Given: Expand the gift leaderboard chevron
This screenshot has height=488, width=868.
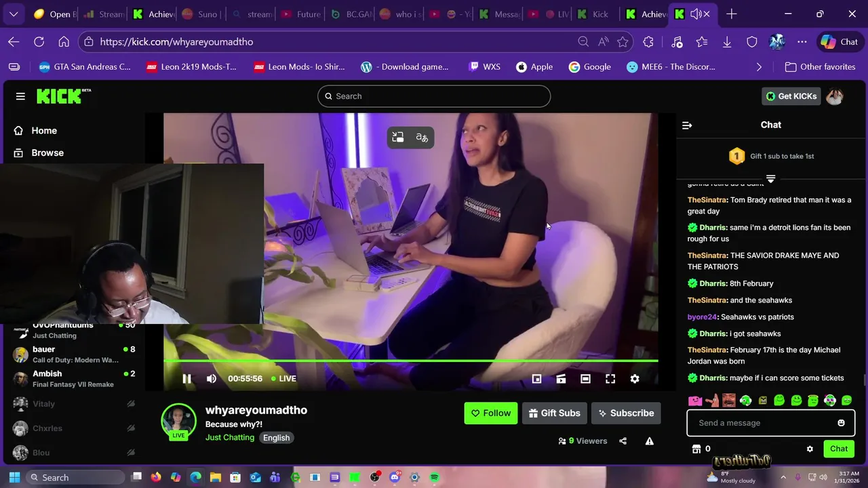Looking at the screenshot, I should coord(770,179).
